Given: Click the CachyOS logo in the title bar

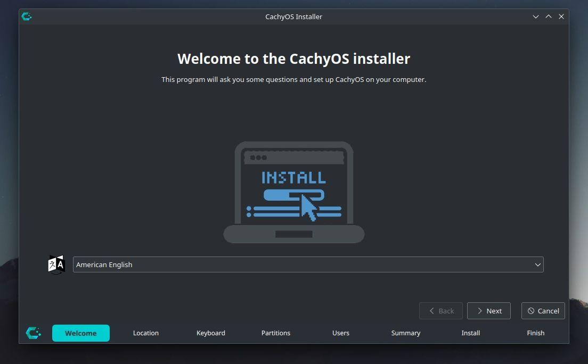Looking at the screenshot, I should click(26, 16).
